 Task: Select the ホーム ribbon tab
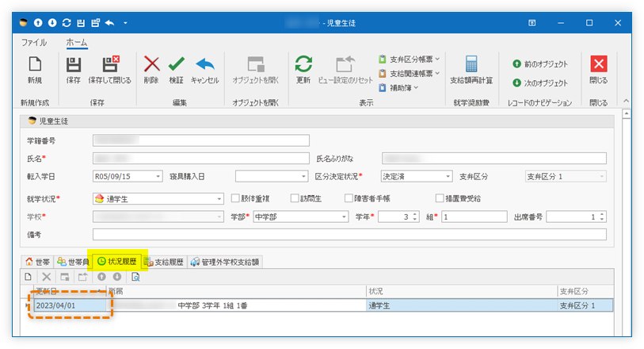point(77,42)
